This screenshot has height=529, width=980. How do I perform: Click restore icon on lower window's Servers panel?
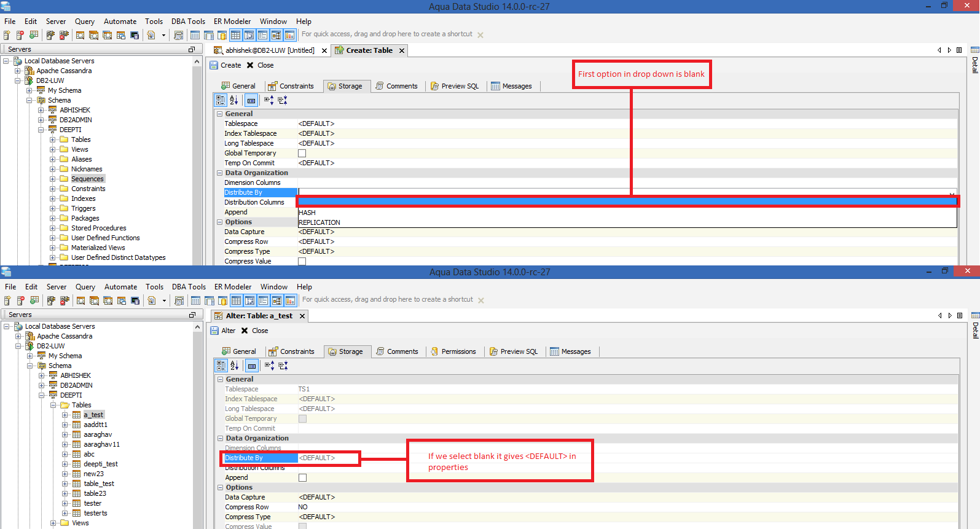click(192, 315)
